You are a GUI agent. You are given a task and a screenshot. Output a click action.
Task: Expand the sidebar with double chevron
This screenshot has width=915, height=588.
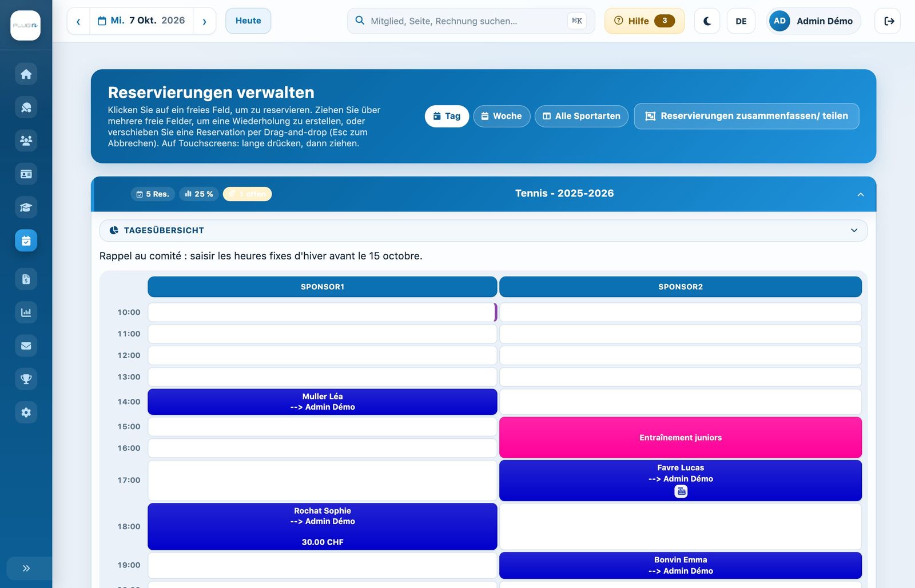pyautogui.click(x=26, y=568)
